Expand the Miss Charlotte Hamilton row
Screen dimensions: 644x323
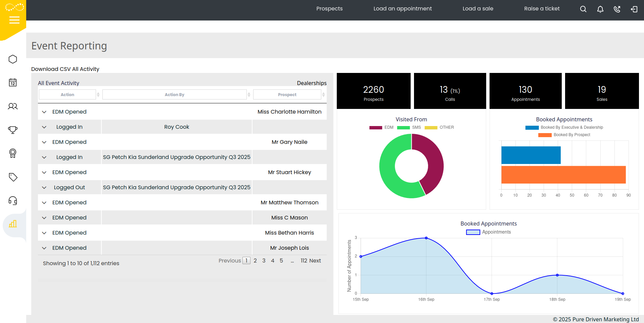tap(44, 112)
